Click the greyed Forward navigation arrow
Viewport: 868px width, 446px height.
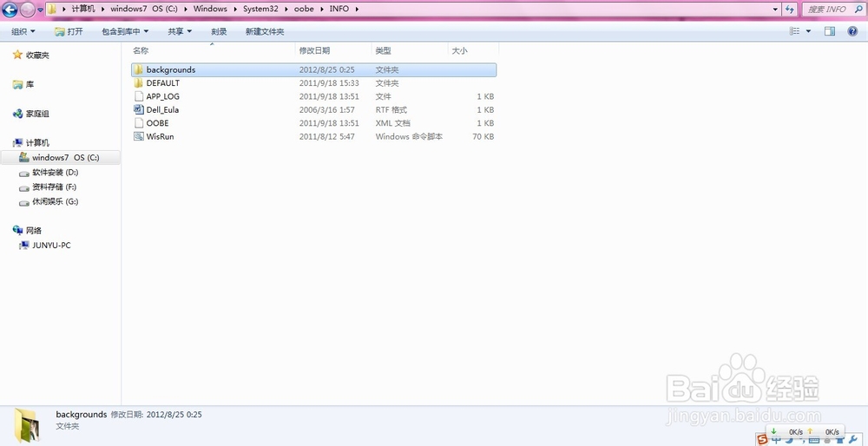click(x=27, y=10)
